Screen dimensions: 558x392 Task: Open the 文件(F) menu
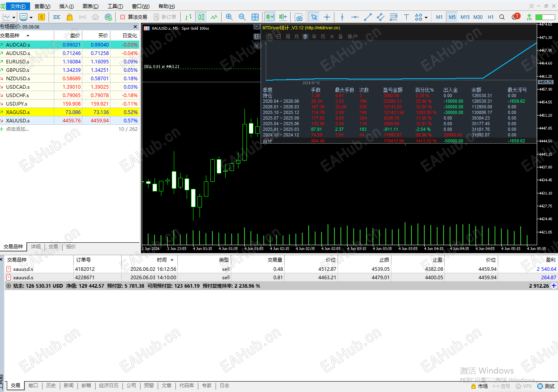[18, 6]
